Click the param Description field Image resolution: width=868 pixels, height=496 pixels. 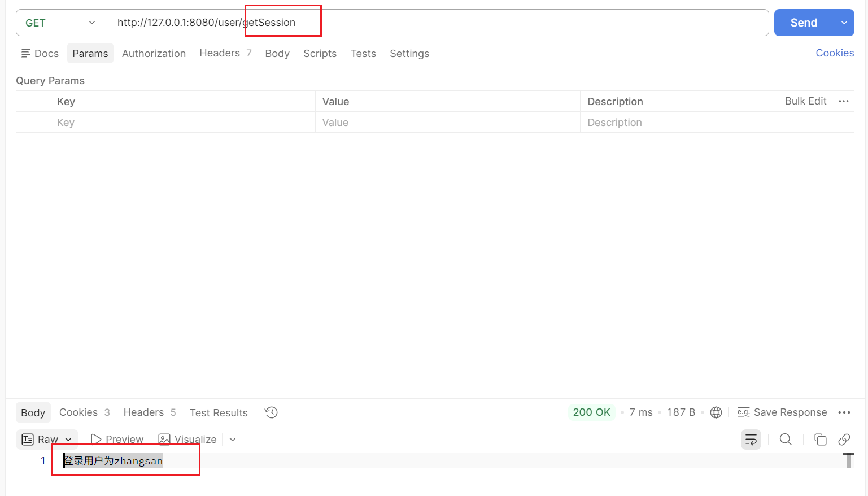[717, 123]
